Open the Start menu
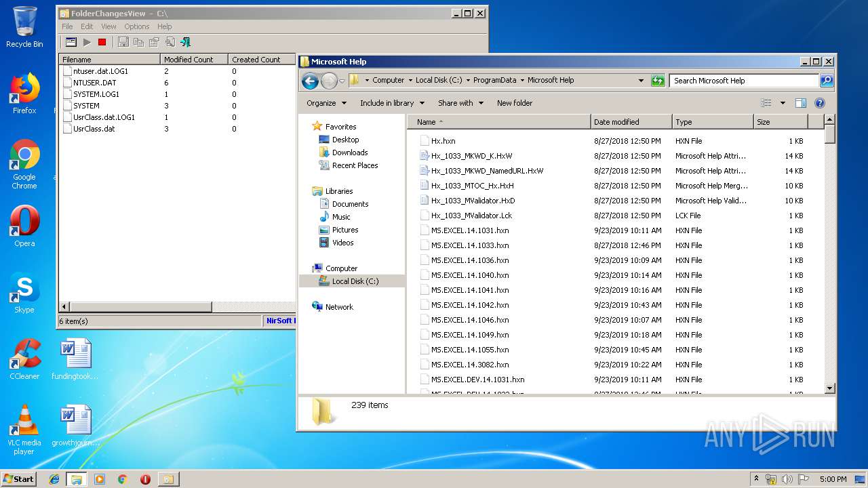The width and height of the screenshot is (868, 488). [x=19, y=479]
